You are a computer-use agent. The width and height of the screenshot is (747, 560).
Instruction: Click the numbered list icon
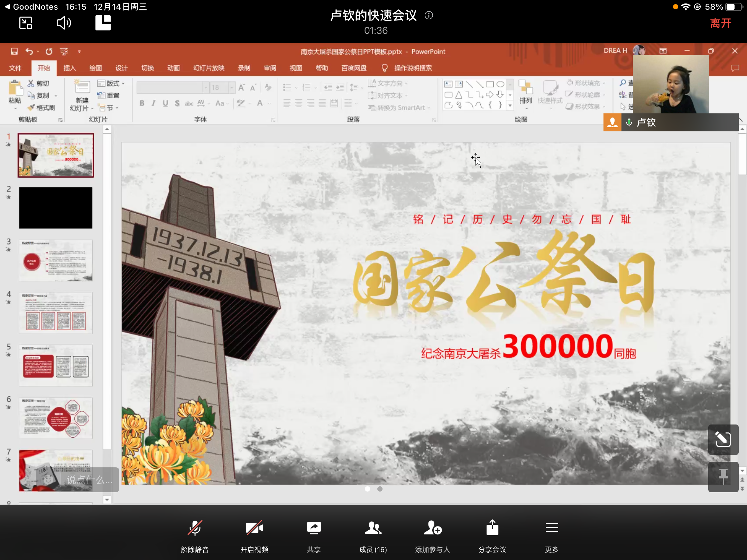click(x=306, y=87)
